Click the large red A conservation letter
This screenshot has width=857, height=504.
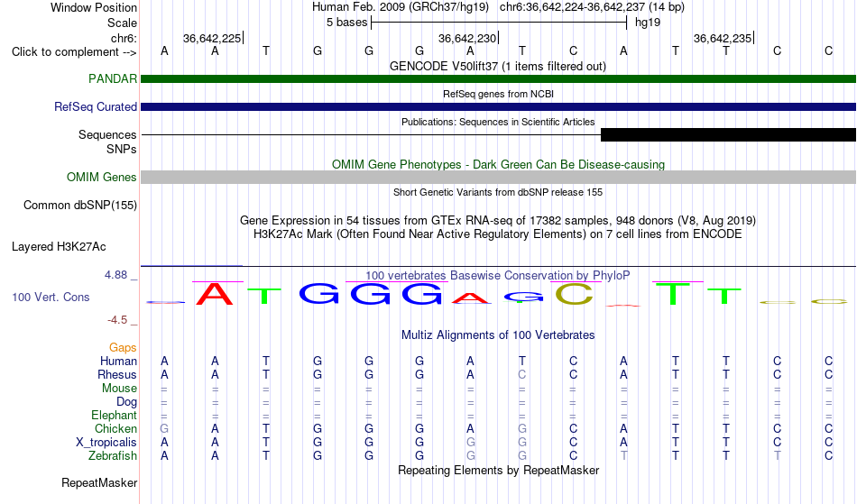pyautogui.click(x=215, y=294)
